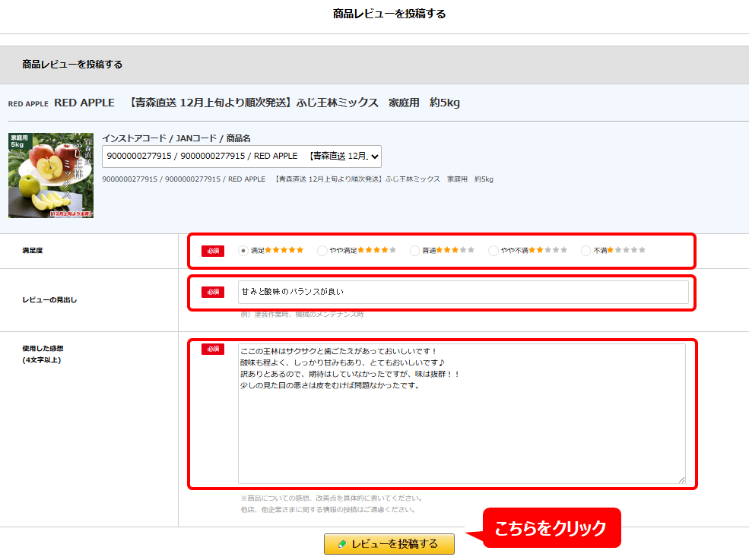Select the 満足 five-star rating radio
749x560 pixels.
[243, 251]
